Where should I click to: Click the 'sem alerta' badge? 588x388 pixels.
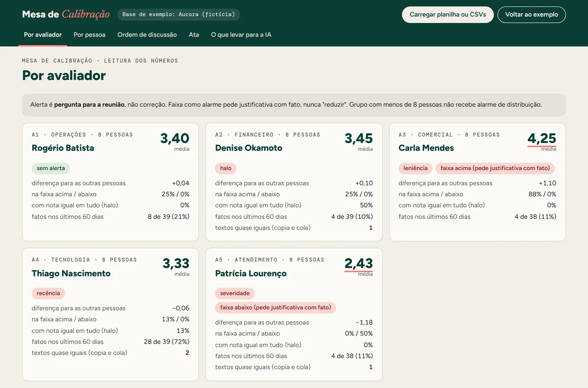51,168
